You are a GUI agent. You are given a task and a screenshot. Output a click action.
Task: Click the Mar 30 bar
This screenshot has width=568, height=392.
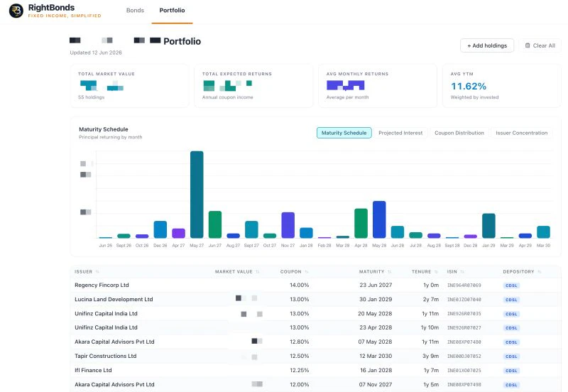543,232
